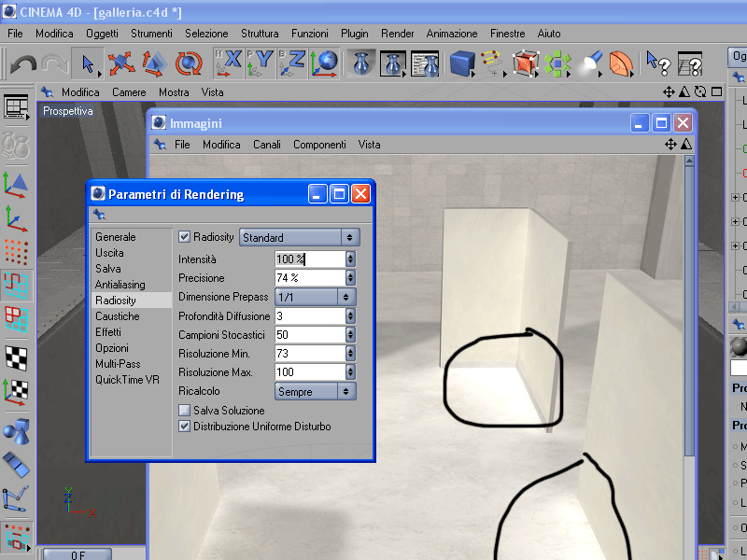Select Uscita settings page
The image size is (747, 560).
(109, 252)
